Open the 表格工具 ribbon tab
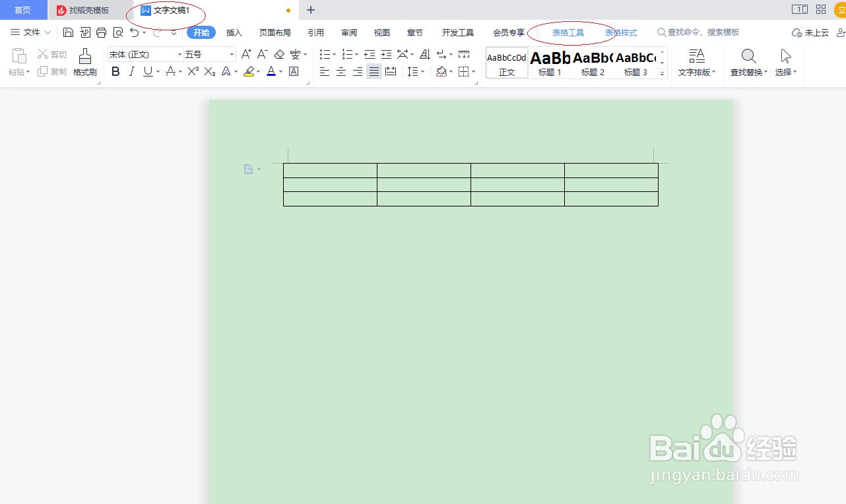846x504 pixels. (568, 32)
